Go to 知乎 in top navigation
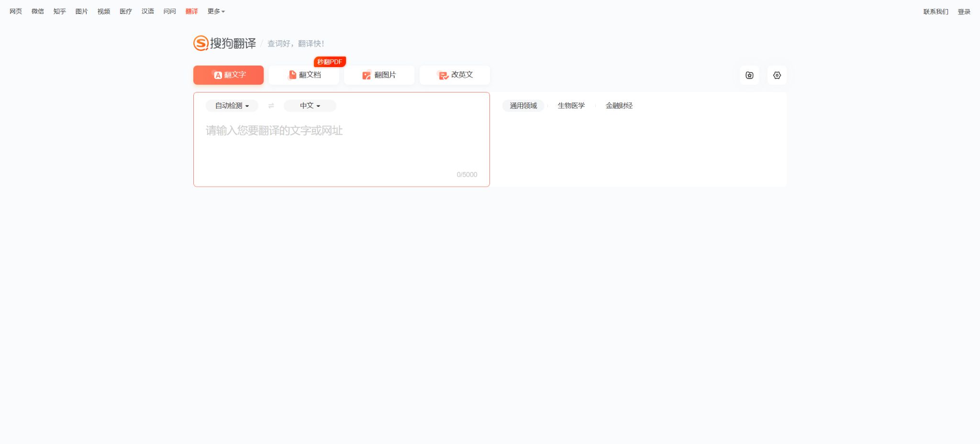 [x=60, y=11]
